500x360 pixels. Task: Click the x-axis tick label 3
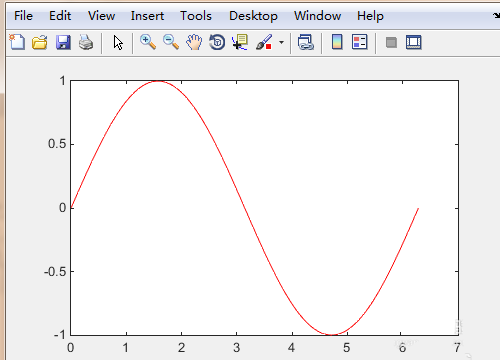[236, 348]
